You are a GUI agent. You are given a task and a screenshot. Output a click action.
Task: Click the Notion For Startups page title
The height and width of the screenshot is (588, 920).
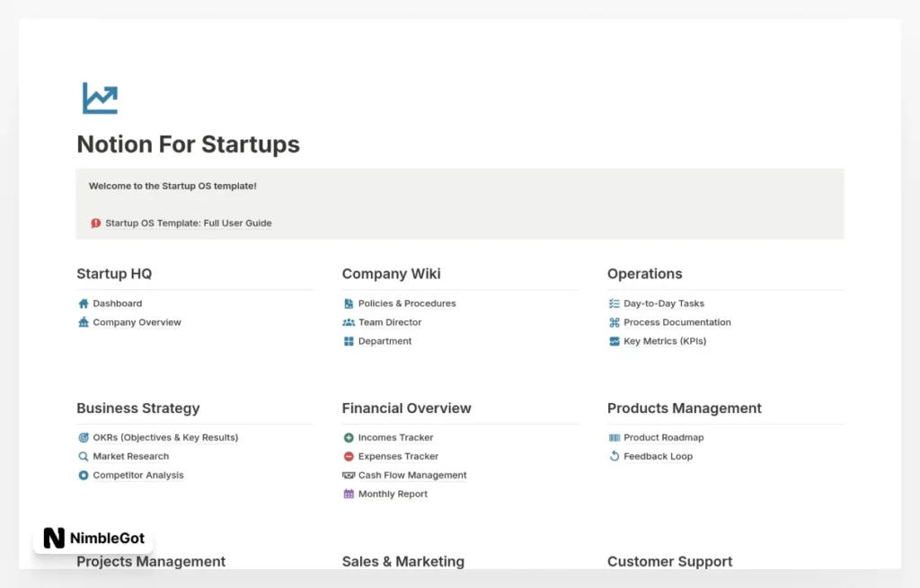coord(188,145)
